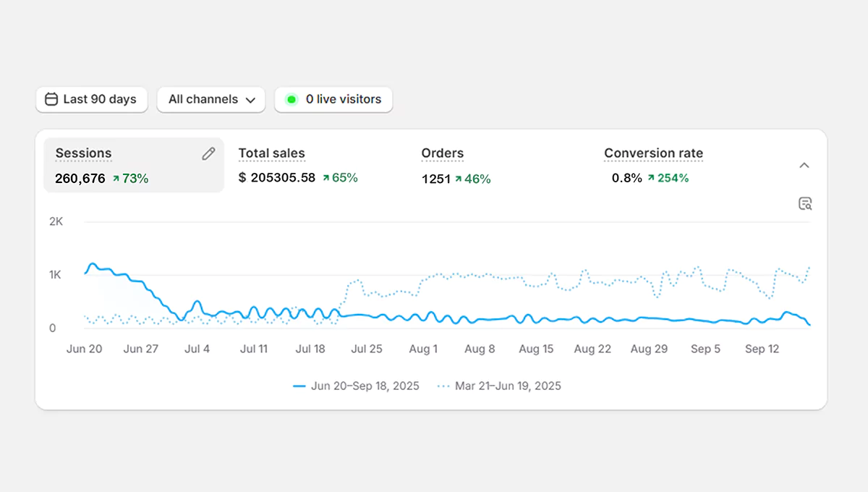Click the Sessions heading label
Image resolution: width=868 pixels, height=492 pixels.
click(83, 153)
